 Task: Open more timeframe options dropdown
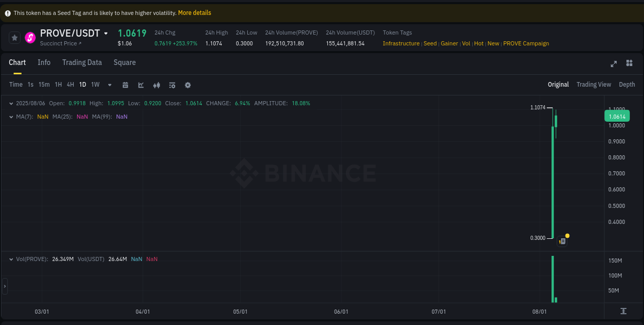[109, 85]
